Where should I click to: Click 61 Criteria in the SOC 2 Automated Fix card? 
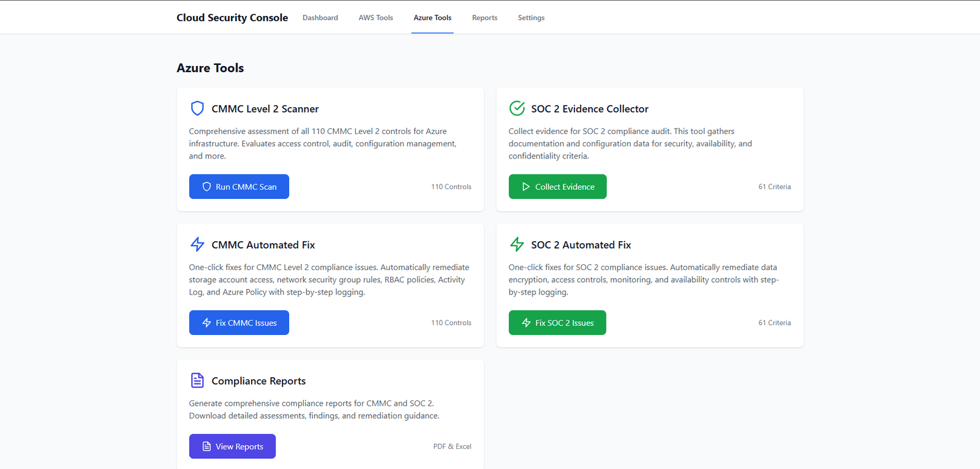coord(775,323)
